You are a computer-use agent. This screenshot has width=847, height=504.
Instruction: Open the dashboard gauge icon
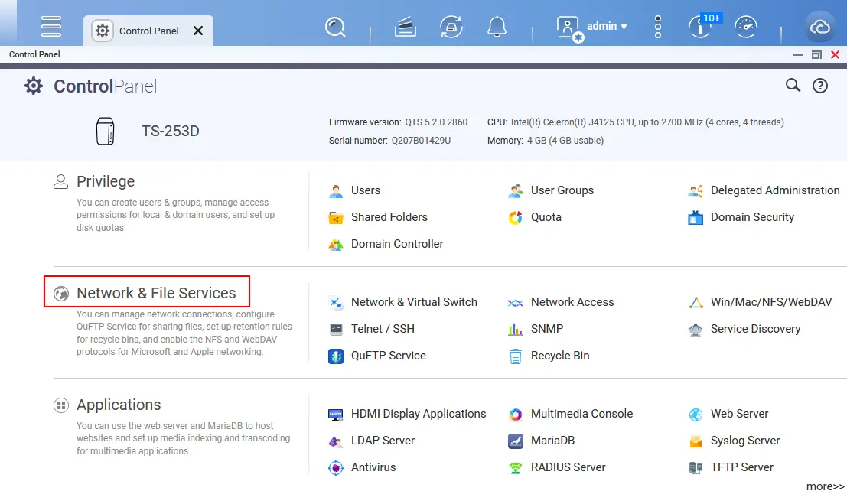(x=746, y=27)
